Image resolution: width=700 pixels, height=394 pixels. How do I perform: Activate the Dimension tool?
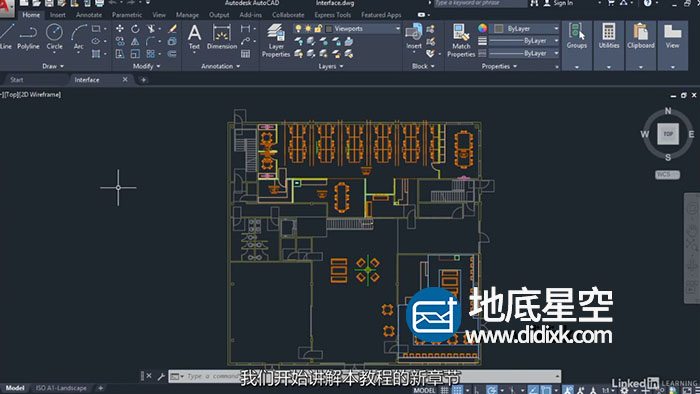pyautogui.click(x=222, y=37)
